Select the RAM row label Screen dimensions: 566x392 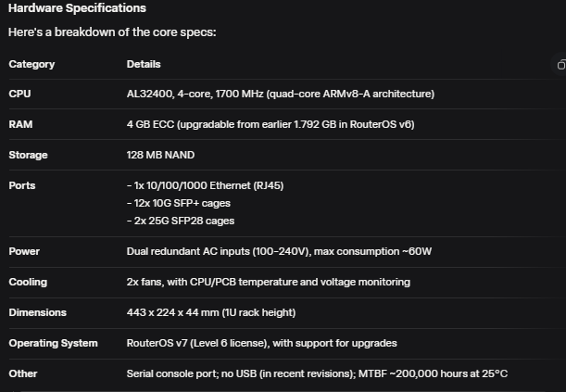pyautogui.click(x=21, y=124)
